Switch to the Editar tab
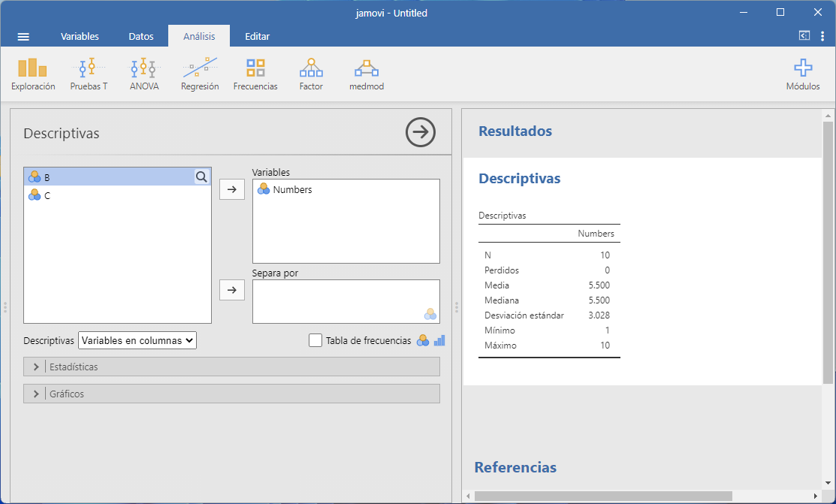 tap(257, 36)
